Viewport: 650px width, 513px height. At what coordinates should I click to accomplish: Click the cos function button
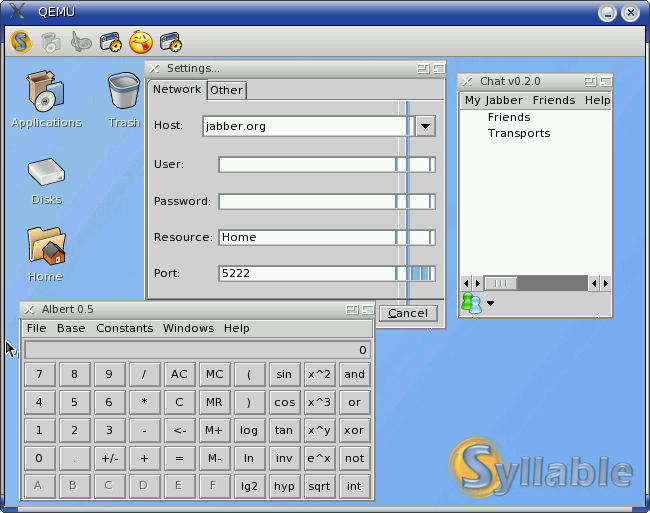(284, 402)
